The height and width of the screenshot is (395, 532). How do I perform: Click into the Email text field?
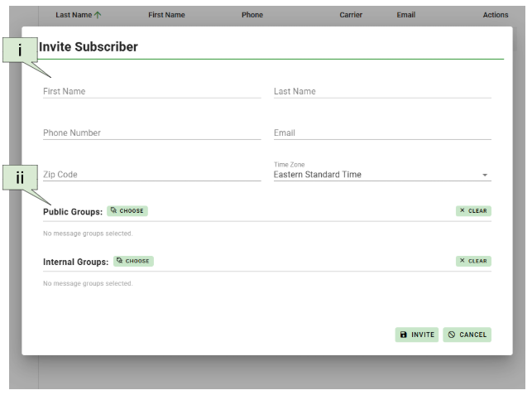pos(381,132)
